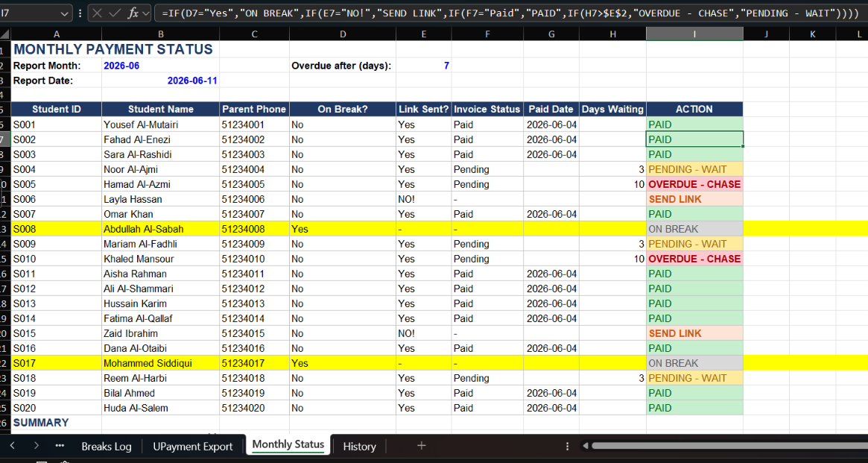Select Layla Hassan's SEND LINK cell
Image resolution: width=868 pixels, height=463 pixels.
tap(694, 199)
